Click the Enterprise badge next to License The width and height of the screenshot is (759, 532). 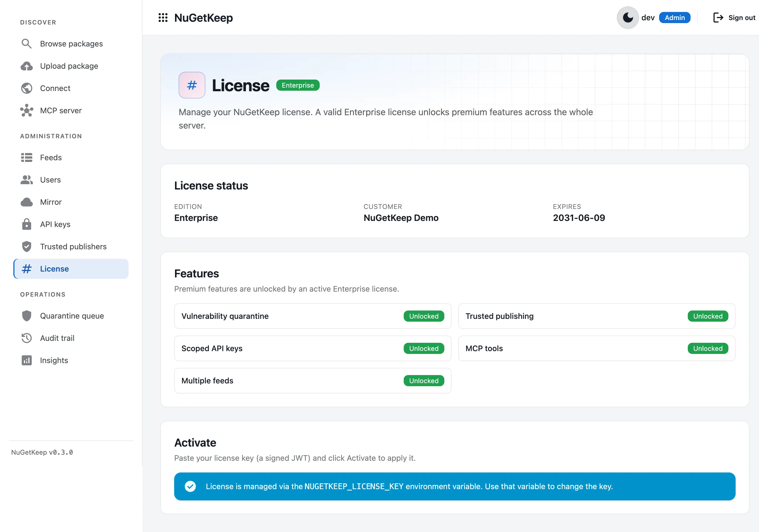pyautogui.click(x=297, y=85)
